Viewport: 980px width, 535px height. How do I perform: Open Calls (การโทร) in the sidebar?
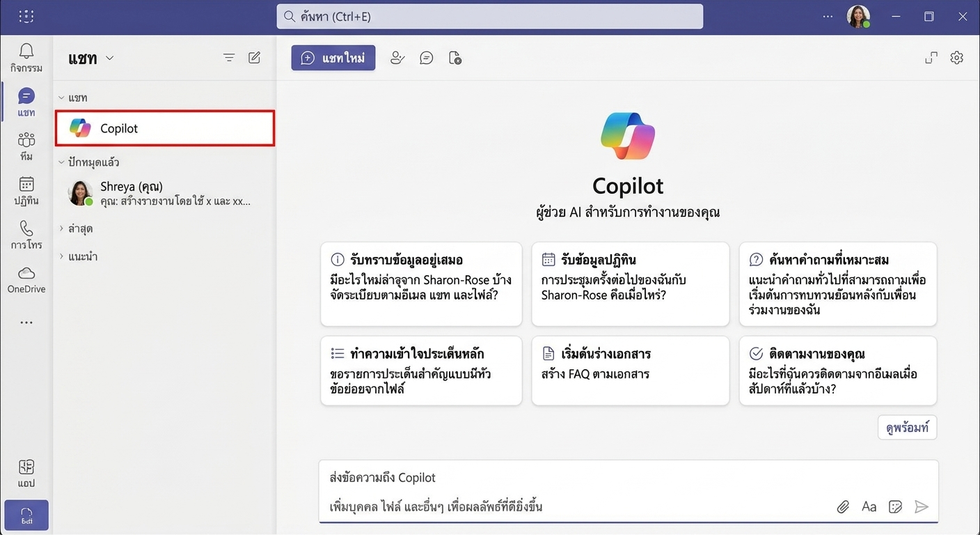[x=26, y=234]
